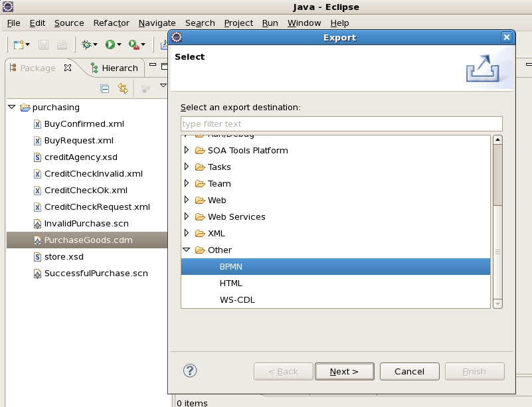Close the Package Explorer tab
The width and height of the screenshot is (532, 407).
click(68, 68)
